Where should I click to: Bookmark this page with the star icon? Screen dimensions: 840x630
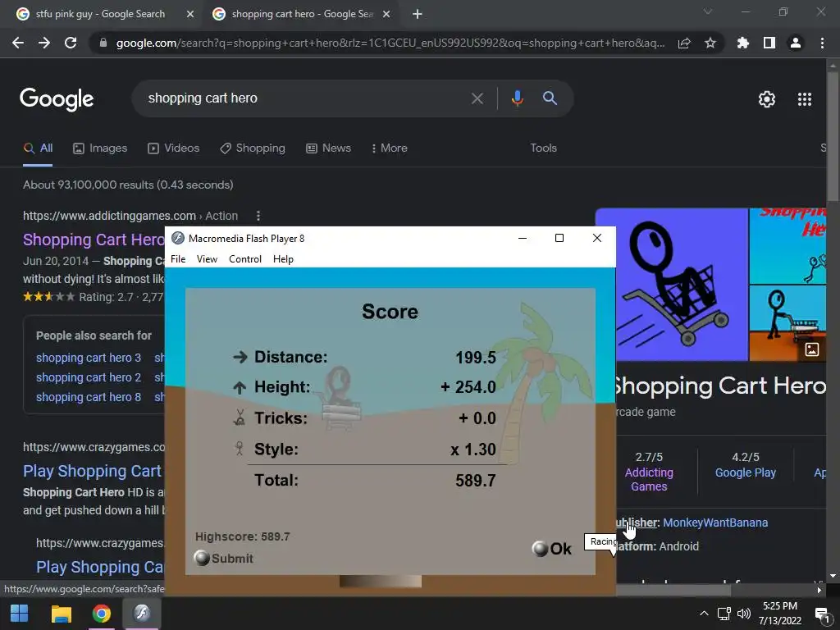(x=710, y=43)
